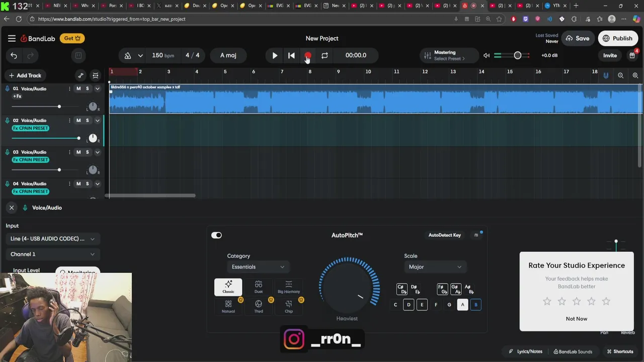Viewport: 644px width, 362px height.
Task: Click the track collapse icon near Add Track
Action: click(96, 75)
